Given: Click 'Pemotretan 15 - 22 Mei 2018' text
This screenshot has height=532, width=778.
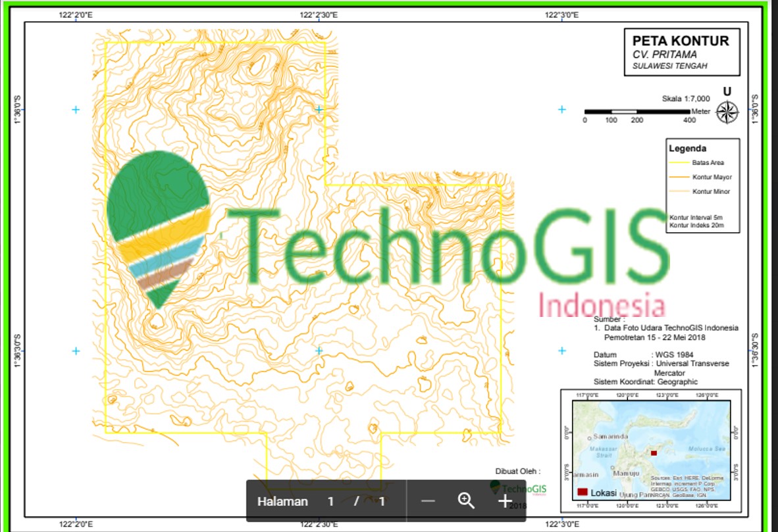Looking at the screenshot, I should tap(654, 337).
